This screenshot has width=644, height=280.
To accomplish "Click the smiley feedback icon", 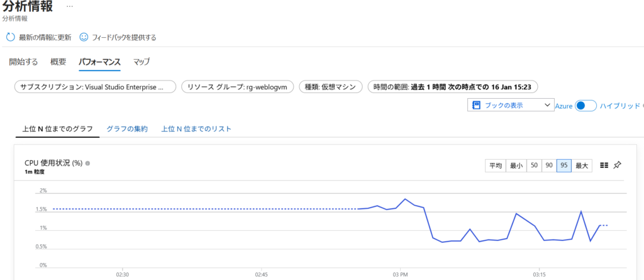I will (84, 37).
